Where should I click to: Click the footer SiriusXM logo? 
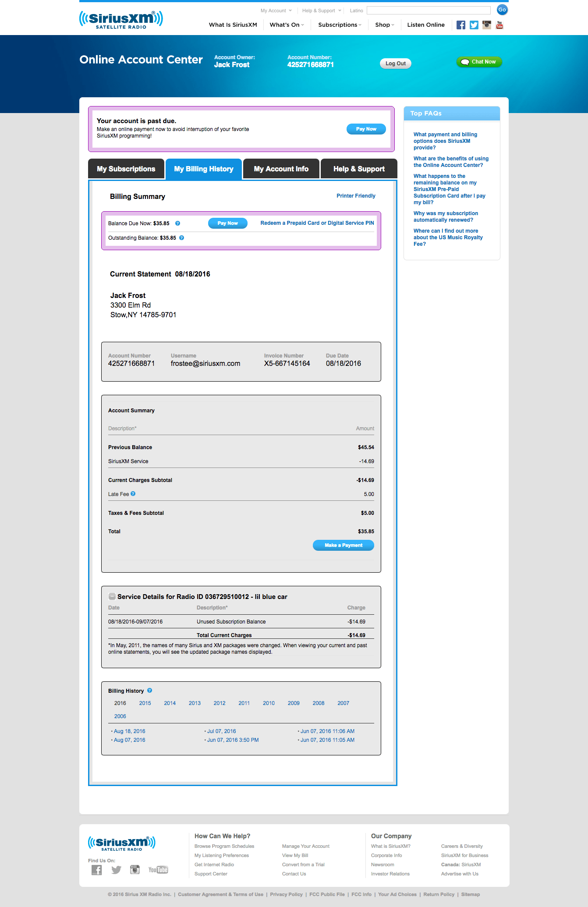pos(121,843)
